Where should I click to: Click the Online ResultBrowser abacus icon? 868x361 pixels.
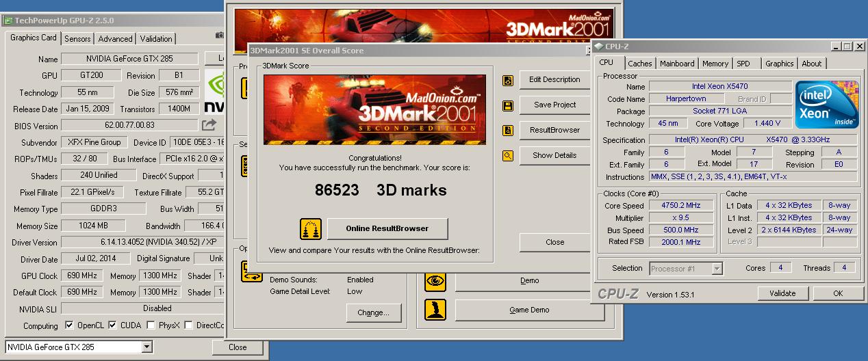tap(311, 229)
